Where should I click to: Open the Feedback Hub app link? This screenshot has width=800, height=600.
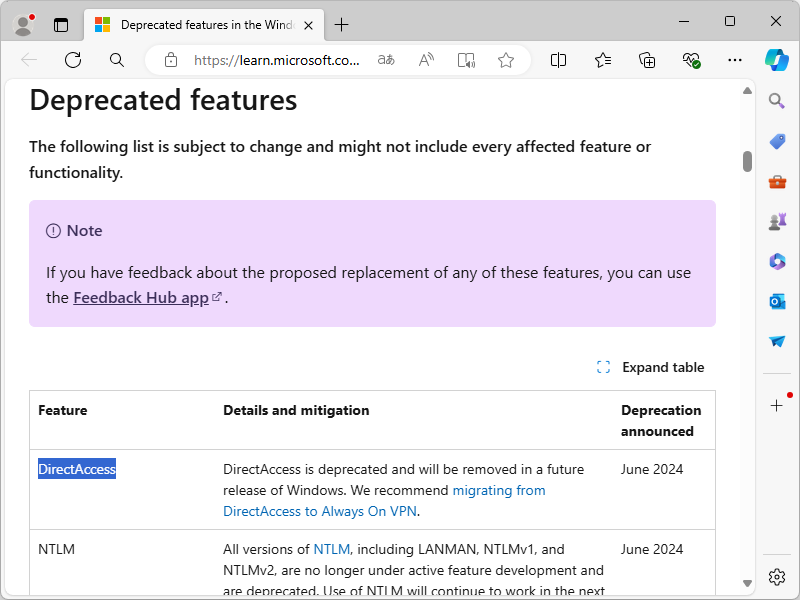coord(141,297)
